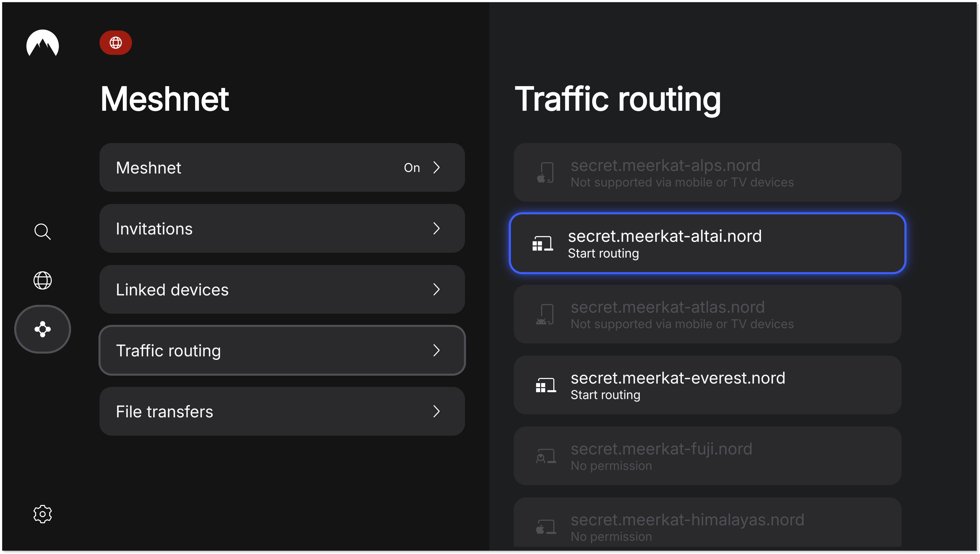Open the globe (VPN) icon in sidebar
Viewport: 980px width, 554px height.
[x=43, y=281]
